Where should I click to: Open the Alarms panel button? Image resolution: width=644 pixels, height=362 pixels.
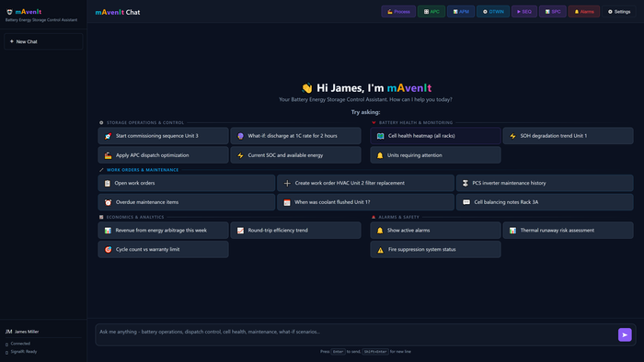tap(583, 11)
